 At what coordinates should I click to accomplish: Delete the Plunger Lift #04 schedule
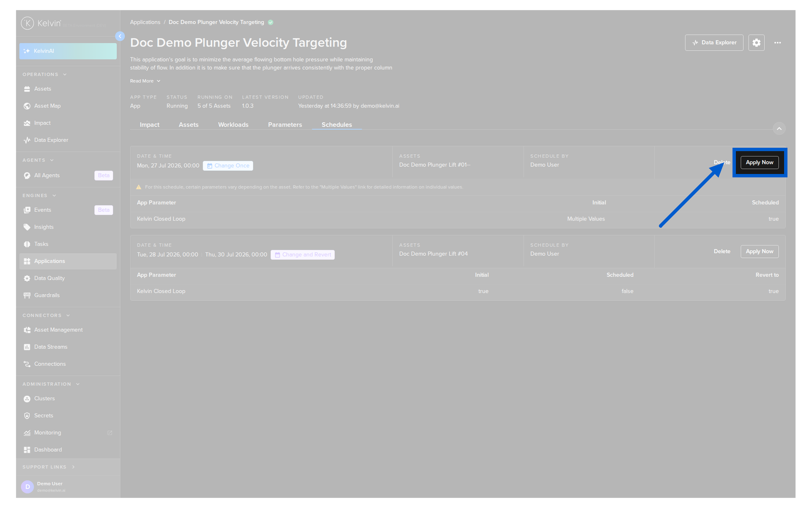[722, 251]
